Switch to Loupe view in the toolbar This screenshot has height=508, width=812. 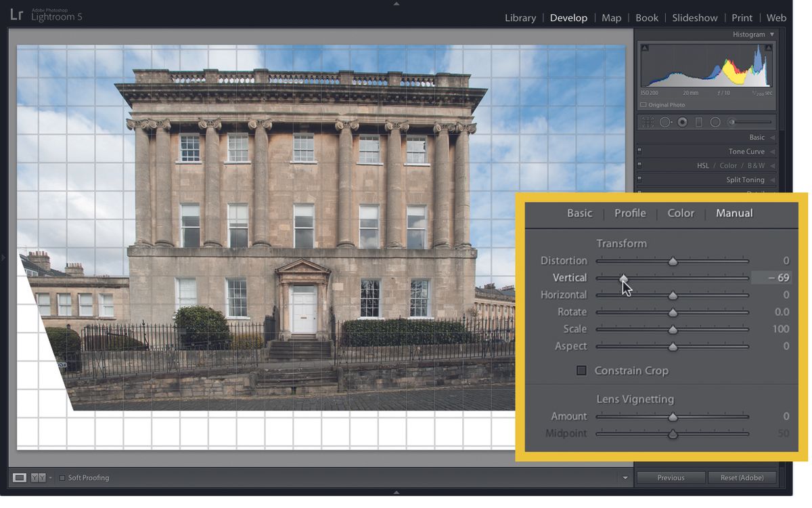tap(20, 477)
